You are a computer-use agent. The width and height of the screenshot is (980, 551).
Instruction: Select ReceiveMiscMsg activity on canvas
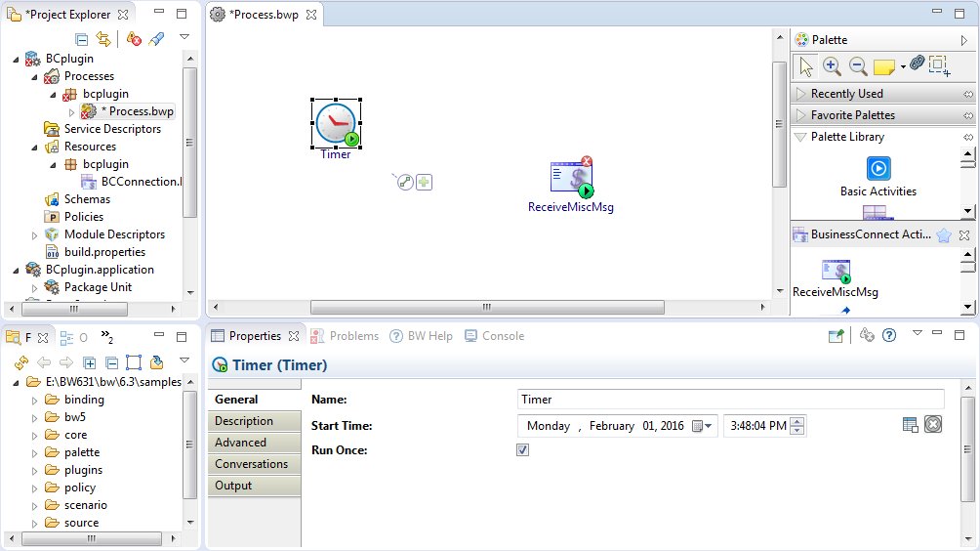[x=571, y=178]
